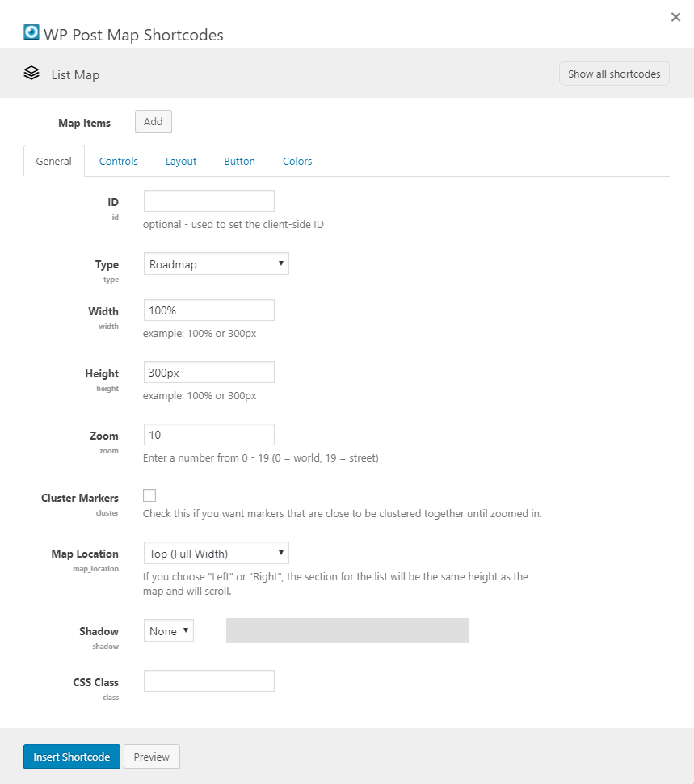Screen dimensions: 694x784
Task: Click the 'Enter a number from 0 - 19' hint
Action: [x=261, y=458]
